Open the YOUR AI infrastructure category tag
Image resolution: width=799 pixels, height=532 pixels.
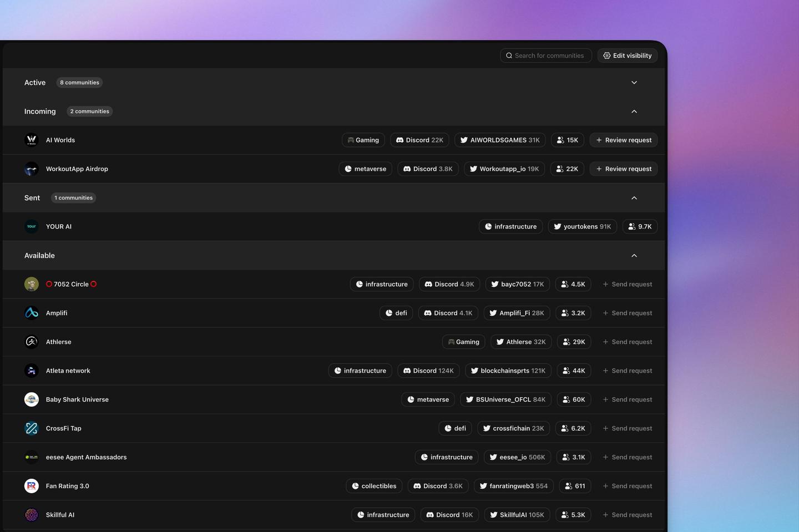510,226
